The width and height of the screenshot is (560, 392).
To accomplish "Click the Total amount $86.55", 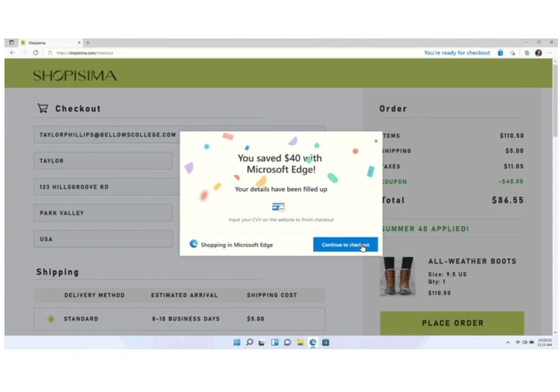I will (x=507, y=200).
